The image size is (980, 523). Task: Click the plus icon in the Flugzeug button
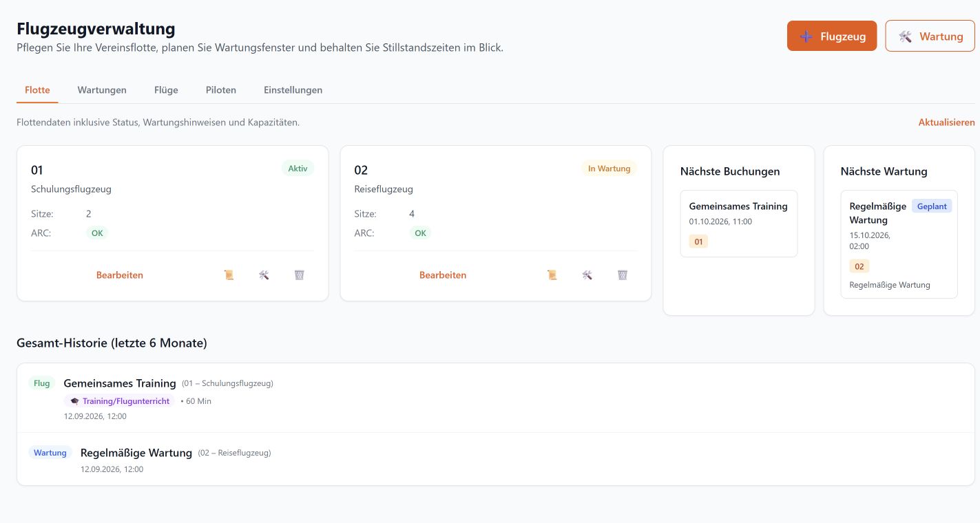coord(806,36)
